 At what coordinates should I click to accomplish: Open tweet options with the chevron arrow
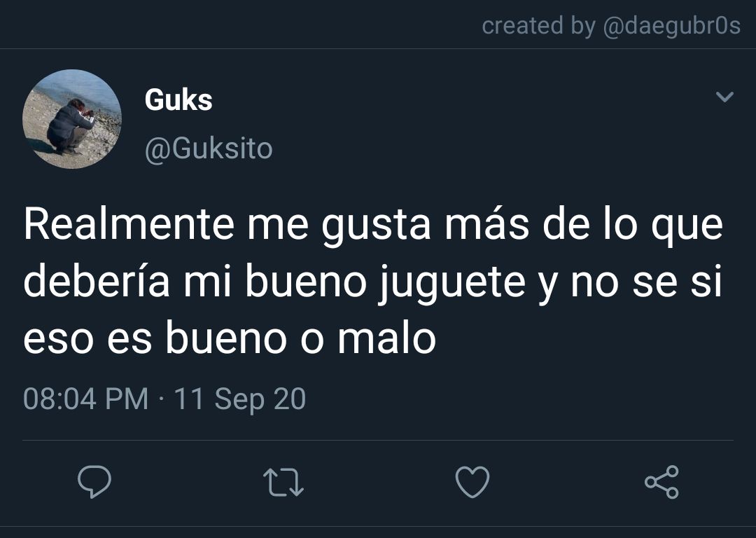(x=724, y=97)
